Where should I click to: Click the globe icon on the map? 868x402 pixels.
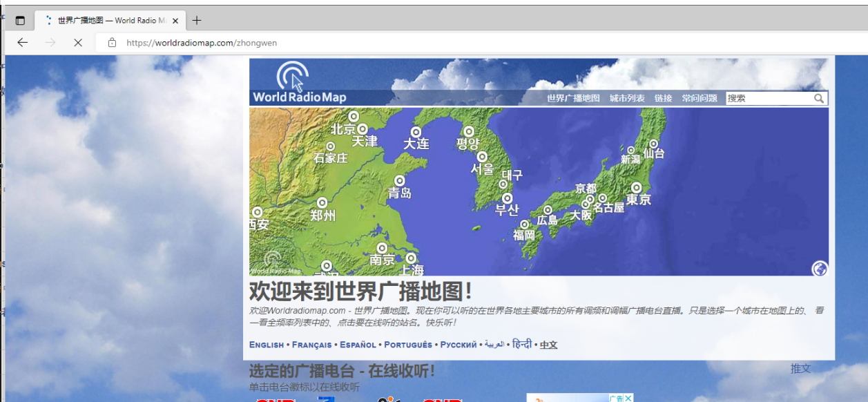(820, 268)
